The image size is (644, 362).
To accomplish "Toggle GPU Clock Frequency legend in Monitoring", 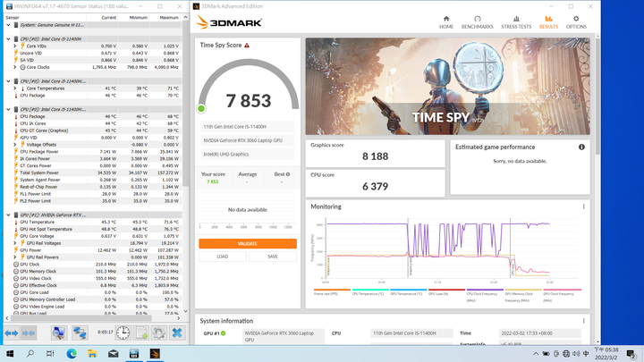I will 562,296.
